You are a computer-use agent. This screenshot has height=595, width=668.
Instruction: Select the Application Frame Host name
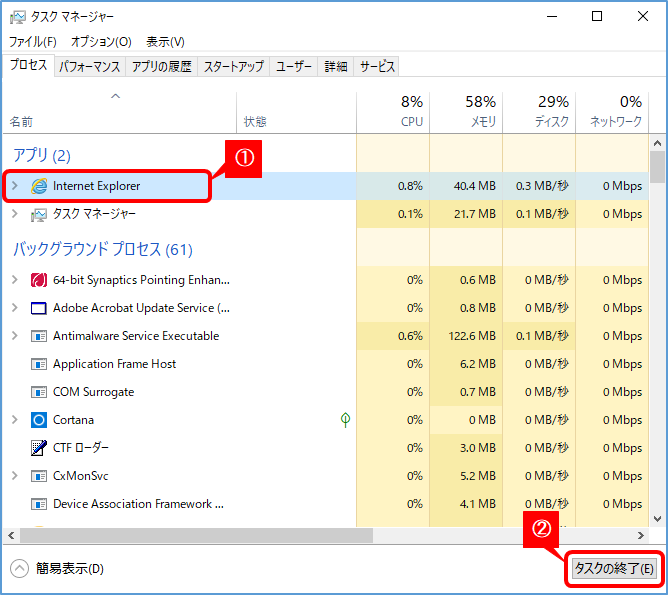(114, 364)
